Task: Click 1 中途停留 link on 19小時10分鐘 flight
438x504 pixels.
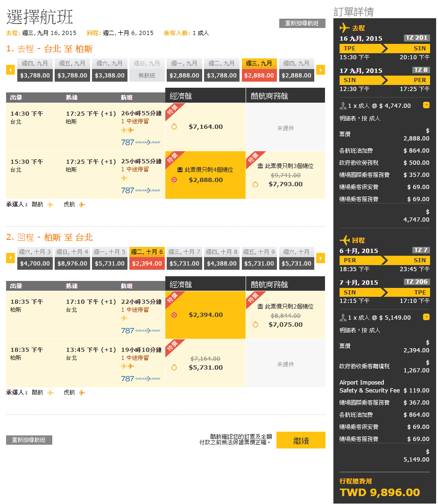Action: coord(135,358)
